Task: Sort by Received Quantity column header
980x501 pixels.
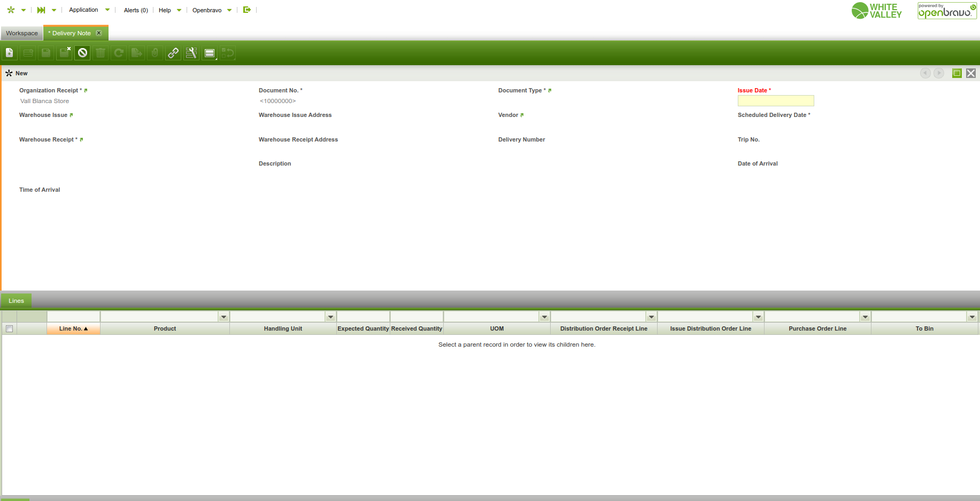Action: pos(416,328)
